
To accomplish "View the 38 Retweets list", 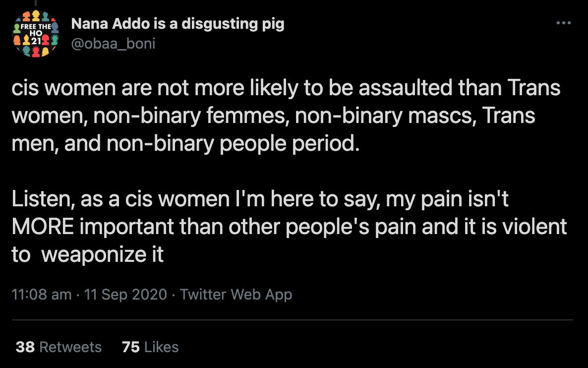I will click(x=59, y=347).
